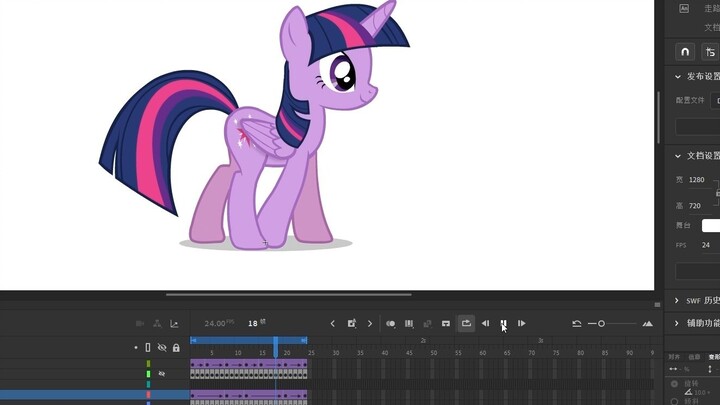Image resolution: width=720 pixels, height=405 pixels.
Task: Click frame 75 on the timeline ruler
Action: pyautogui.click(x=556, y=353)
